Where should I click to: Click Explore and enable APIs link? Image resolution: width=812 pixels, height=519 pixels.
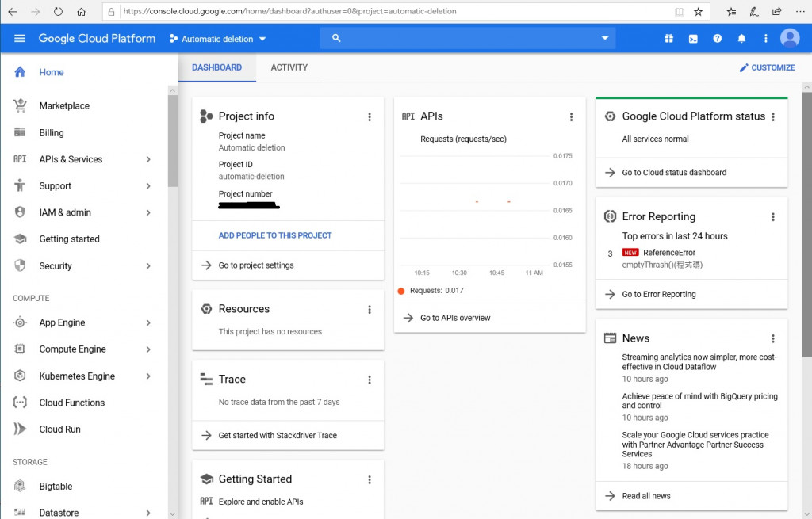260,502
